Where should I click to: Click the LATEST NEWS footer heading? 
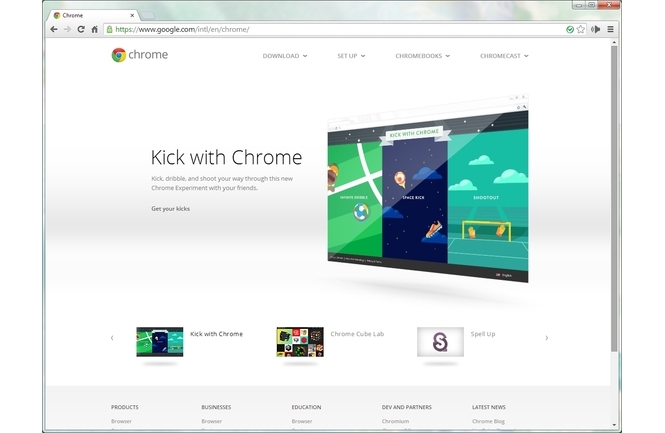pos(489,407)
